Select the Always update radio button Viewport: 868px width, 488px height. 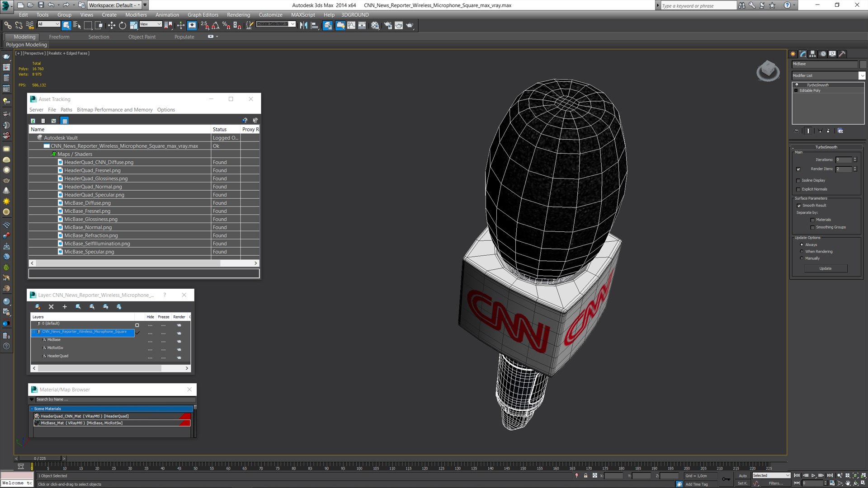tap(802, 244)
